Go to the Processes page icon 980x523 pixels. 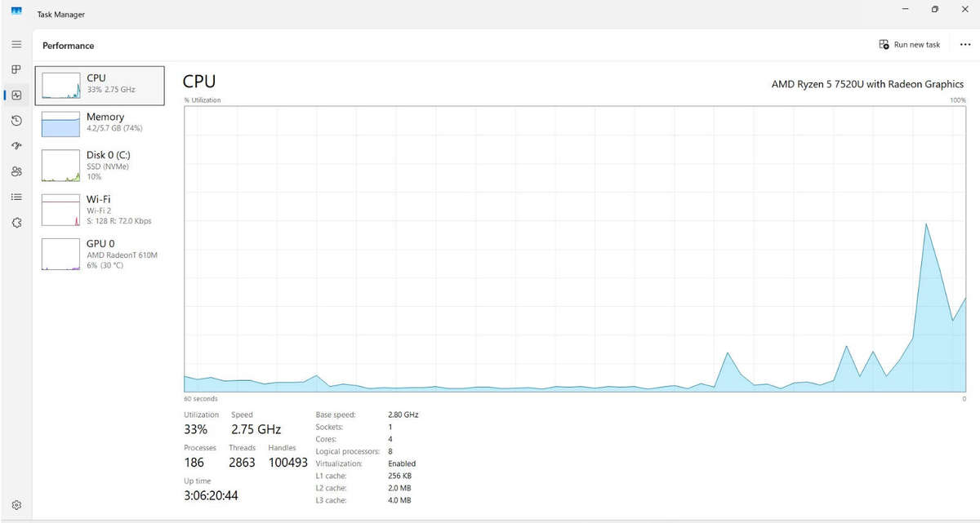point(16,69)
